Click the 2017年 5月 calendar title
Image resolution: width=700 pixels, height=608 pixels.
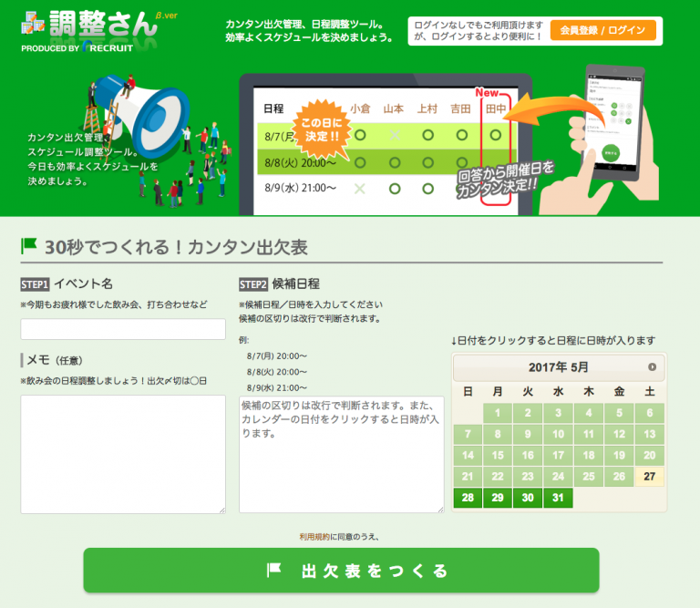point(558,367)
